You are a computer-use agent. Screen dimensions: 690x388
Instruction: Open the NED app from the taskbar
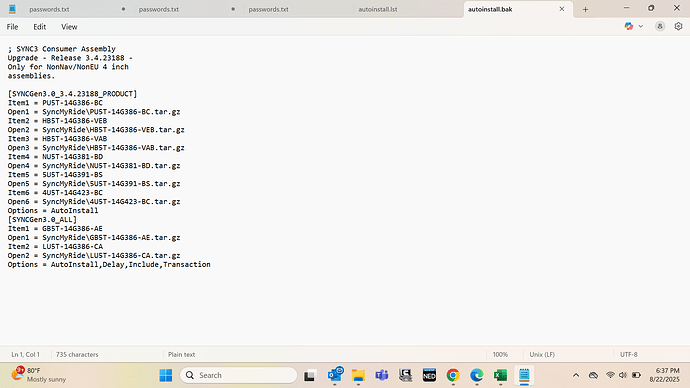click(x=429, y=375)
